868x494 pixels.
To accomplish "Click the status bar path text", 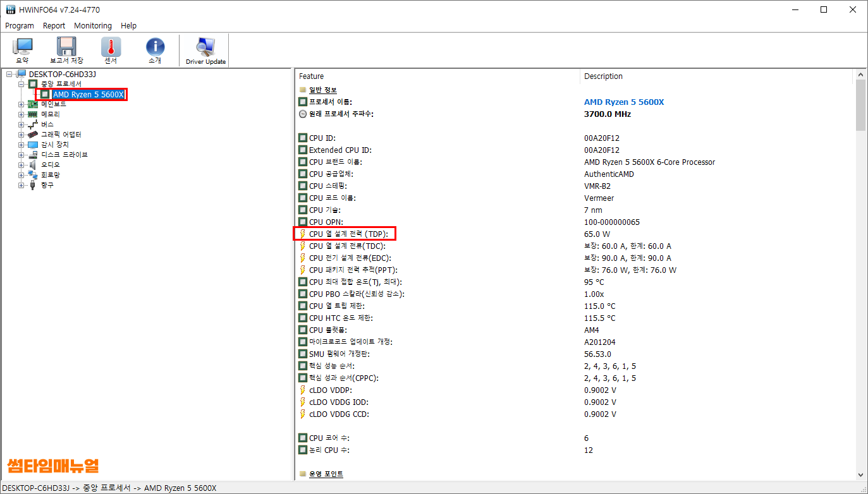I will 109,488.
